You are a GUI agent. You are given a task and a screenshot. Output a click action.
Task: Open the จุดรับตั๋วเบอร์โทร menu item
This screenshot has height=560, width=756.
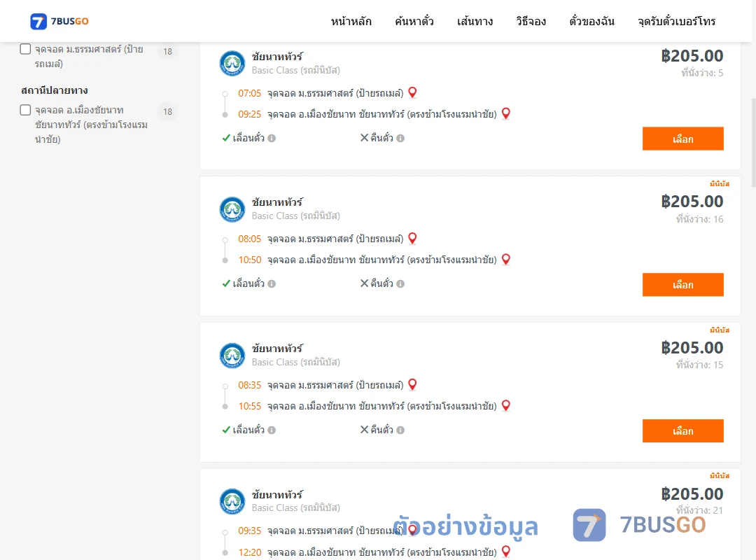pyautogui.click(x=676, y=21)
